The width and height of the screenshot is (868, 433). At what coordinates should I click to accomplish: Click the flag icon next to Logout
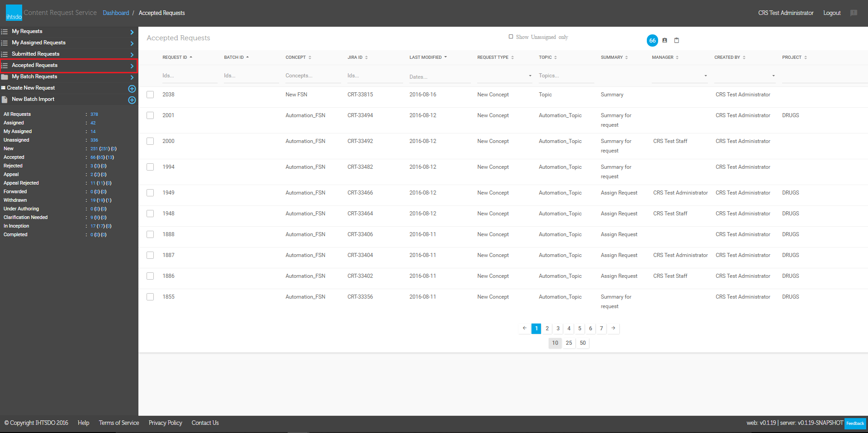(x=854, y=13)
